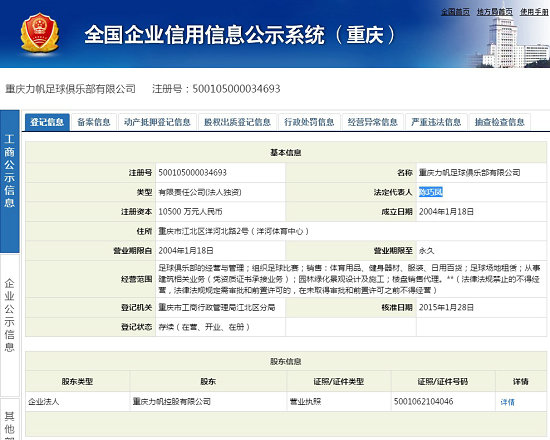Click the certificate type 营业执照
550x440 pixels.
(x=305, y=401)
